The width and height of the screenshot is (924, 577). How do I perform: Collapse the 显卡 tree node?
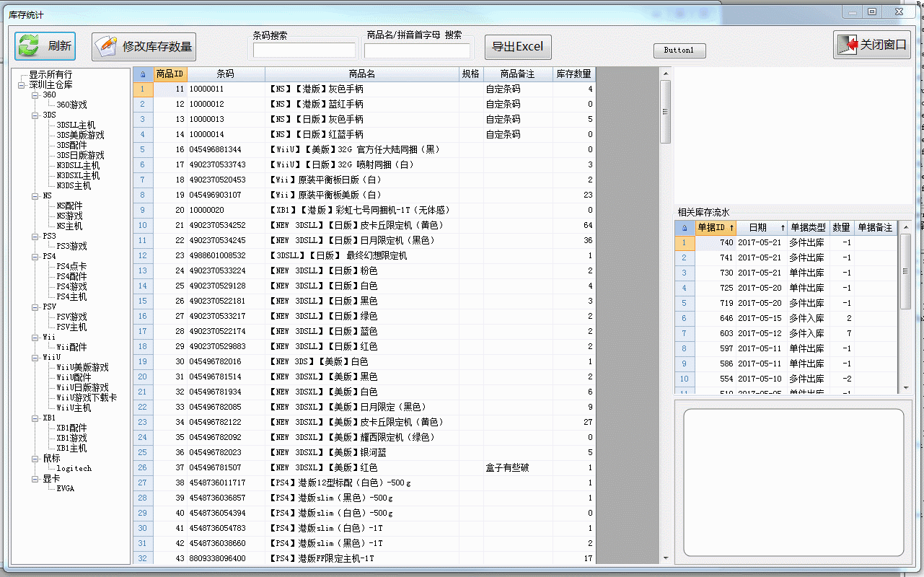[35, 479]
